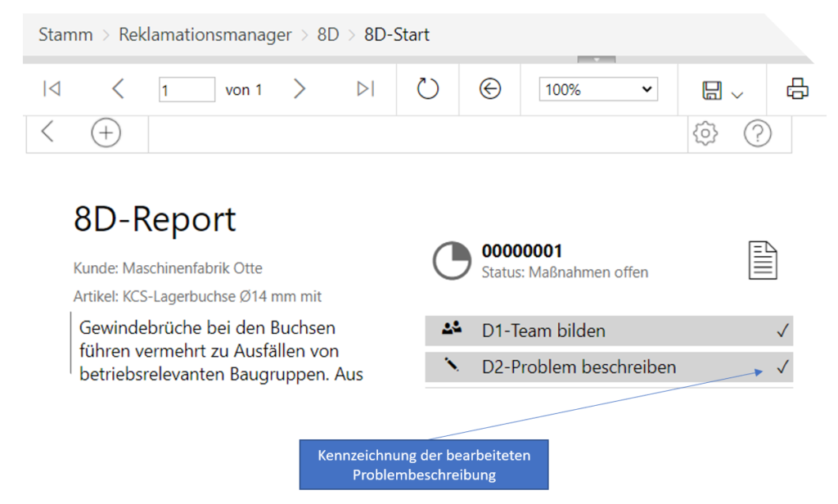Click the Gewindebrüche problem description text

[x=221, y=351]
